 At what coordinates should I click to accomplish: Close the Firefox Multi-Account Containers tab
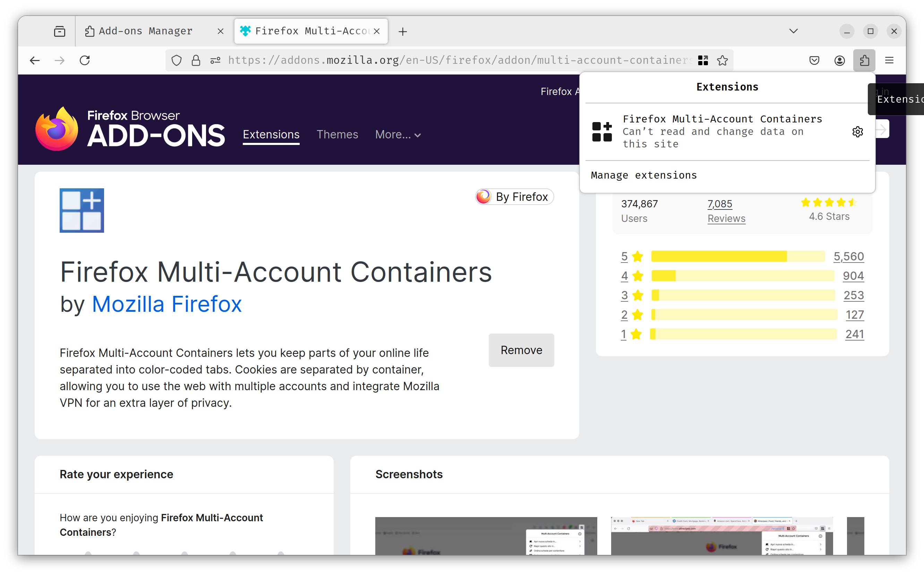point(376,31)
